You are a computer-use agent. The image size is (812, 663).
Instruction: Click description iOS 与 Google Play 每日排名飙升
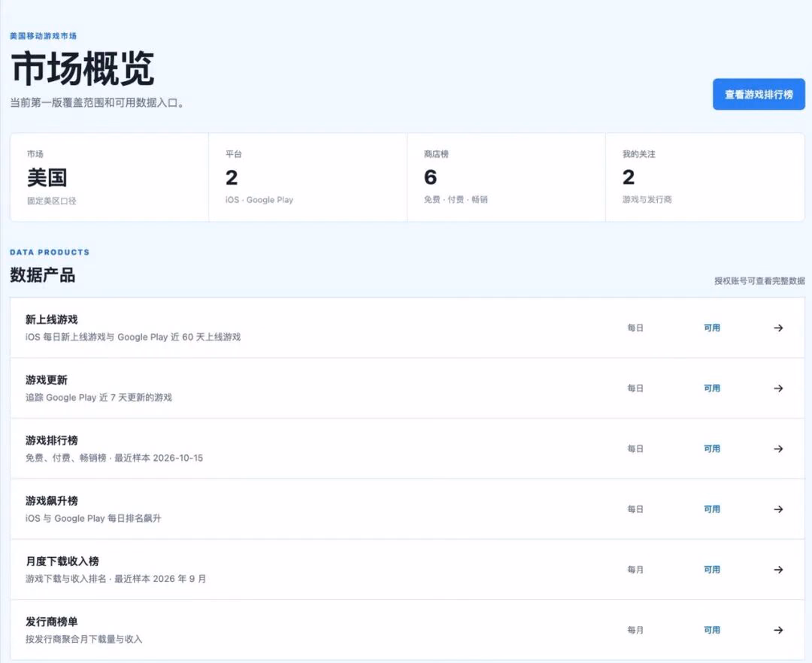93,518
